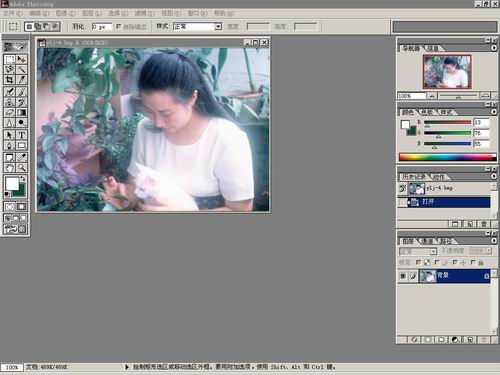Click the color spectrum ramp bar
The width and height of the screenshot is (500, 375).
(x=448, y=157)
